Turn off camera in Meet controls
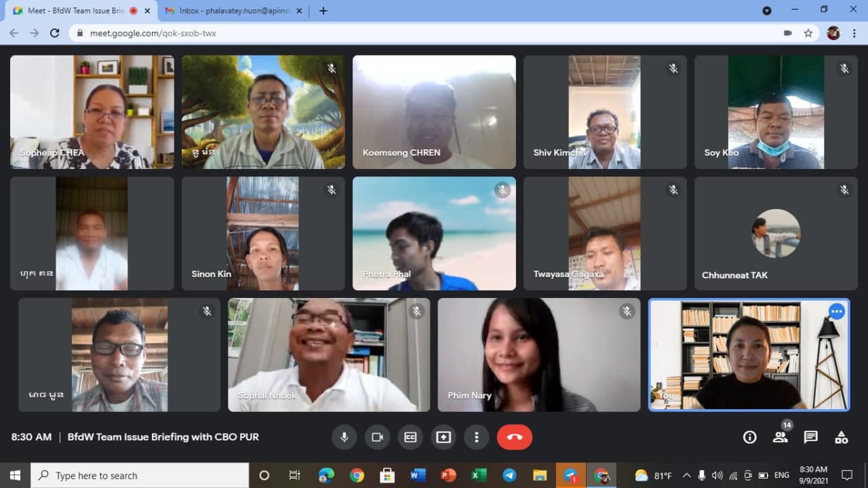Image resolution: width=868 pixels, height=488 pixels. (378, 437)
